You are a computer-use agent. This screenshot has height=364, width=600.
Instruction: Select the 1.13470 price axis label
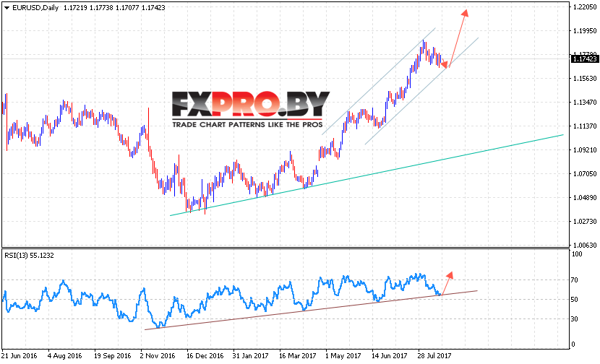585,103
